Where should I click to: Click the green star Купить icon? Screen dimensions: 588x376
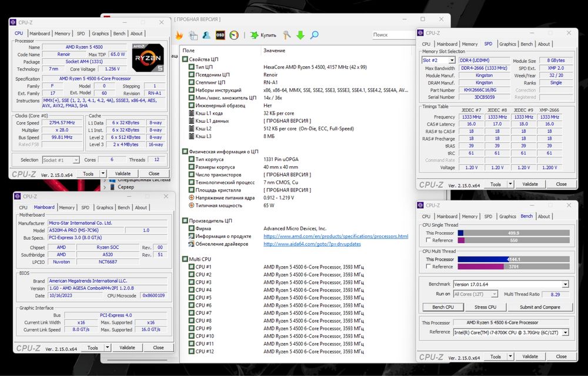(254, 35)
